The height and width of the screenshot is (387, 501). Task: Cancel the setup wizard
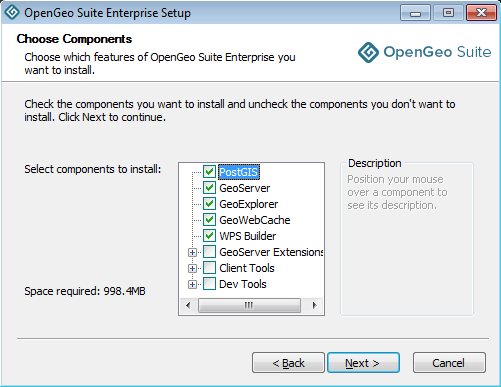tap(449, 363)
